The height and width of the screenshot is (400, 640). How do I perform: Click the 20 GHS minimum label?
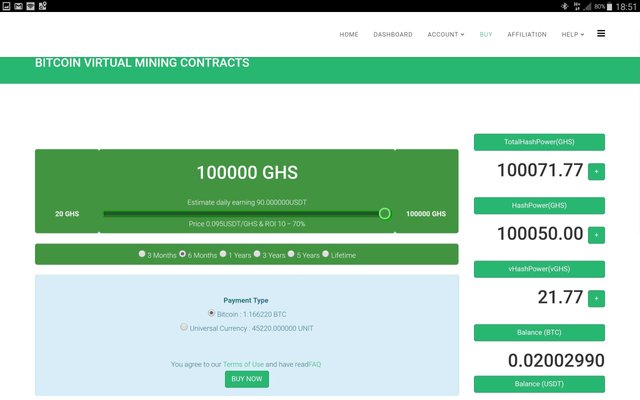pyautogui.click(x=67, y=213)
